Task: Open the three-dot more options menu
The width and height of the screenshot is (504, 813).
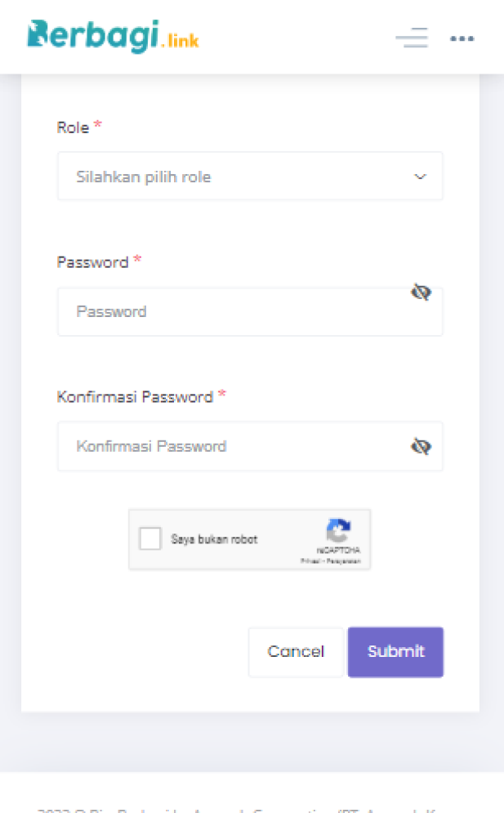Action: click(462, 38)
